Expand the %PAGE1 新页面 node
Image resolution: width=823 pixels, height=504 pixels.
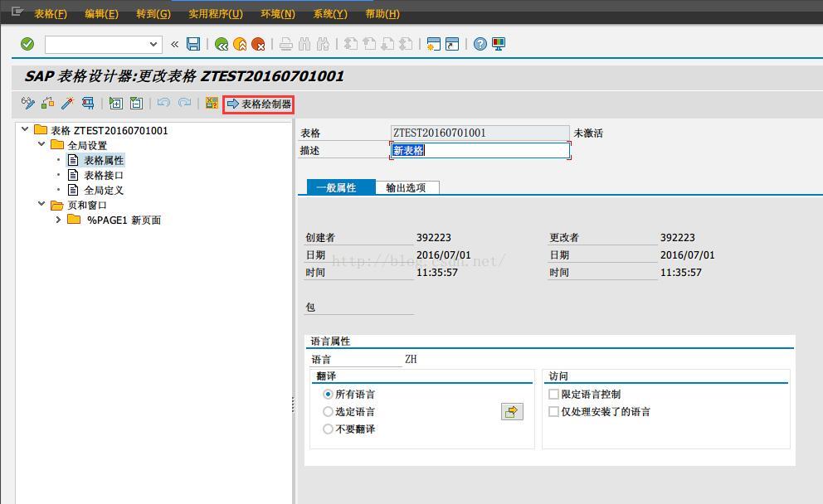pyautogui.click(x=58, y=219)
